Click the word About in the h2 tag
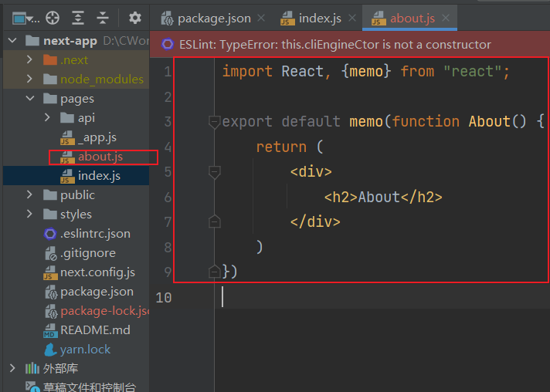The image size is (550, 392). (x=379, y=197)
